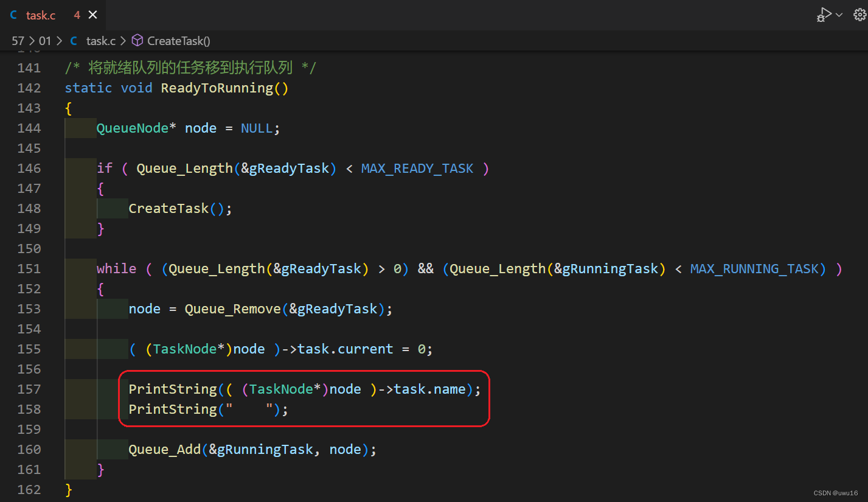Viewport: 868px width, 502px height.
Task: Click the while keyword on line 151
Action: [117, 268]
